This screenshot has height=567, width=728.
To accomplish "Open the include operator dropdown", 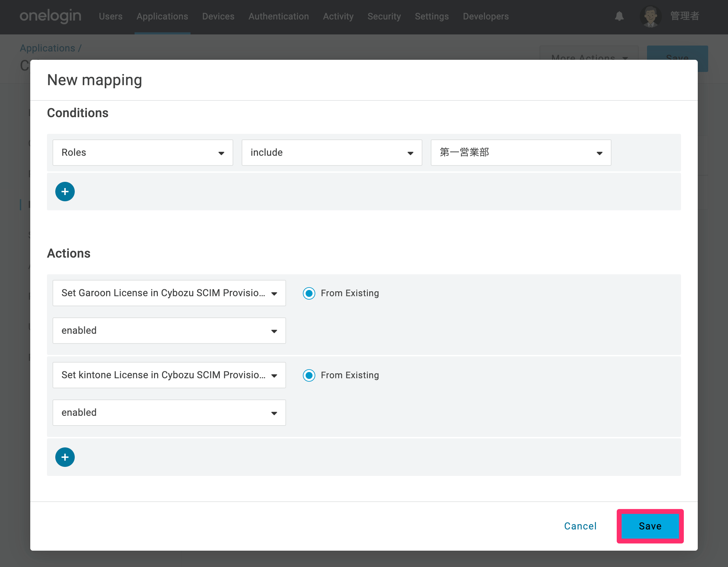I will (x=332, y=153).
